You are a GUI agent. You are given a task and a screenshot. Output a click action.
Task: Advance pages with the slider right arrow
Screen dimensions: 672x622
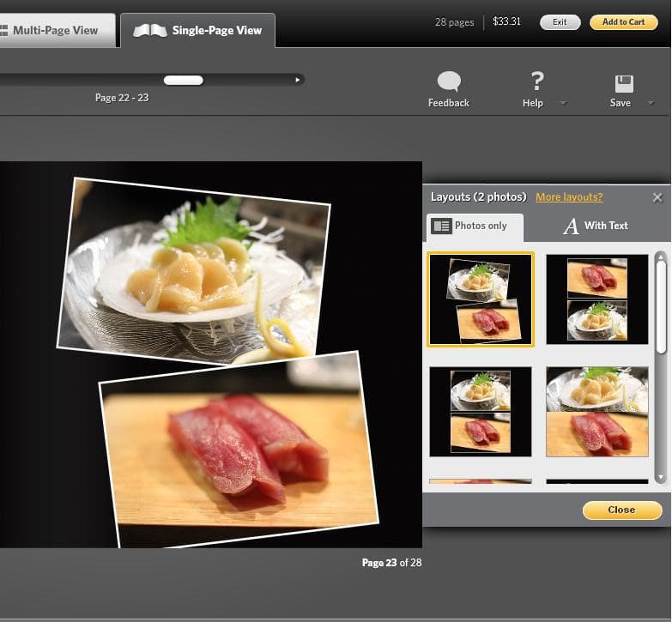tap(298, 80)
